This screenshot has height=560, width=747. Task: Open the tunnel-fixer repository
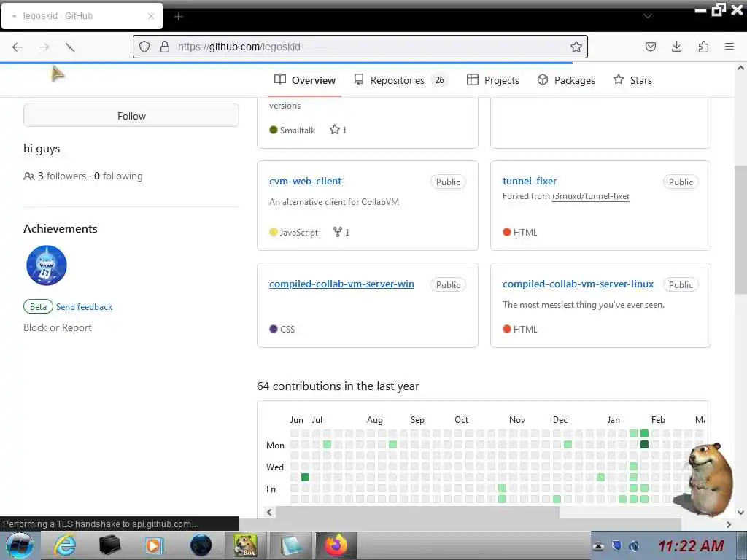tap(530, 181)
